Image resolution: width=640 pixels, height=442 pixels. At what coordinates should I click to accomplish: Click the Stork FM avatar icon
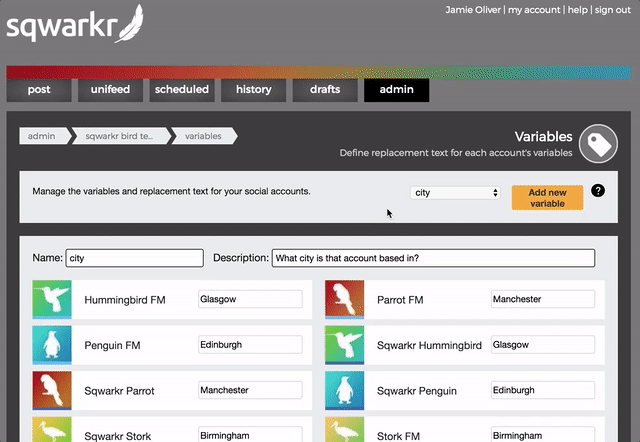pos(344,429)
